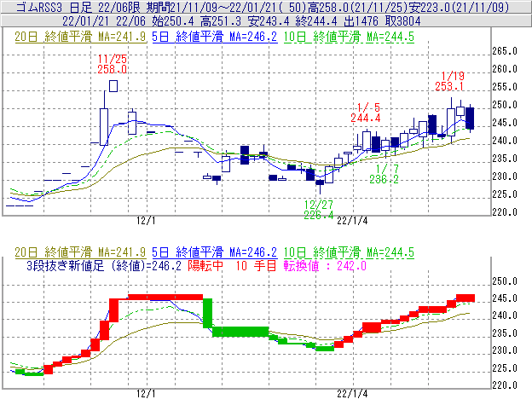Click the 11/25 high white candlestick

tap(113, 86)
